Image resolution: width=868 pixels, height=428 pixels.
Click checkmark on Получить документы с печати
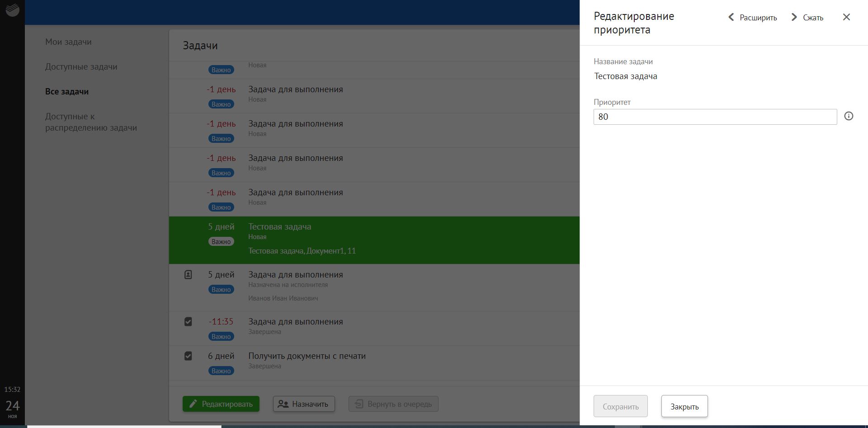pyautogui.click(x=188, y=356)
